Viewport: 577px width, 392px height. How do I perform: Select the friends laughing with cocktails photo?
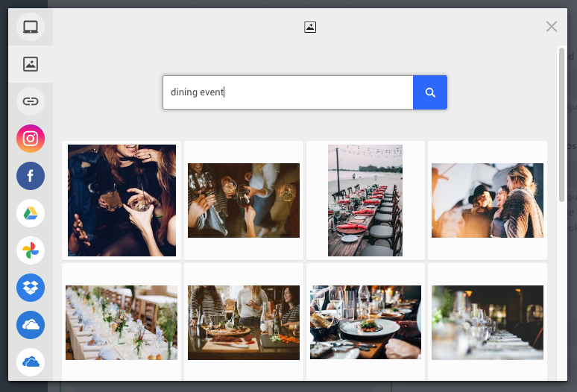[x=122, y=200]
